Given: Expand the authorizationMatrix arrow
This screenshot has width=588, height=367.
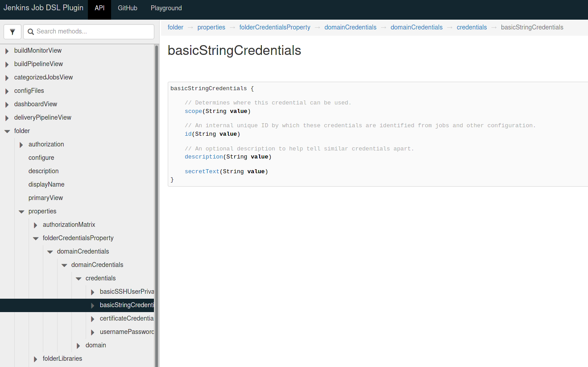Looking at the screenshot, I should pos(35,225).
